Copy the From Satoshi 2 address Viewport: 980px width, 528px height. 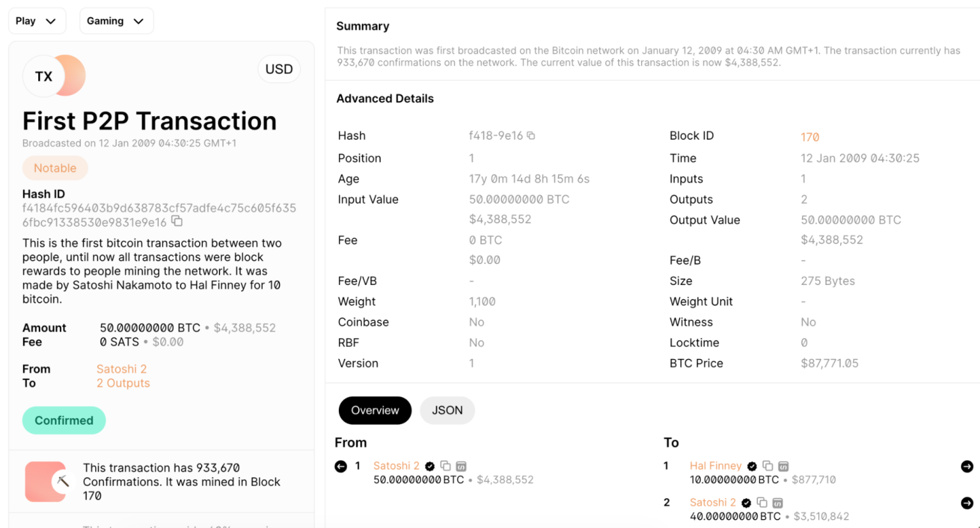point(445,466)
